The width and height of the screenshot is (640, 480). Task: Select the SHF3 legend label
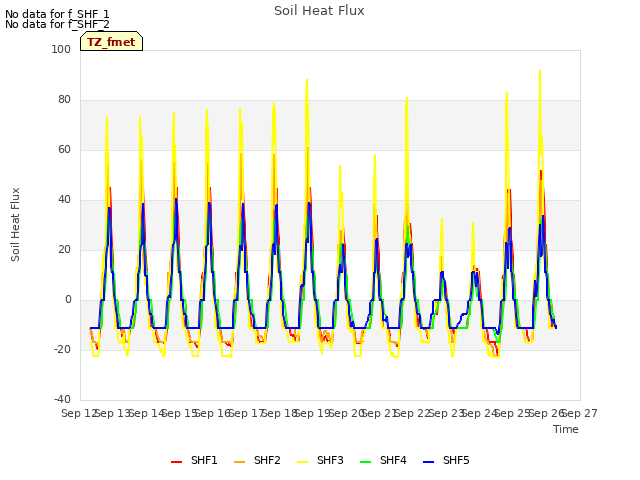330,460
